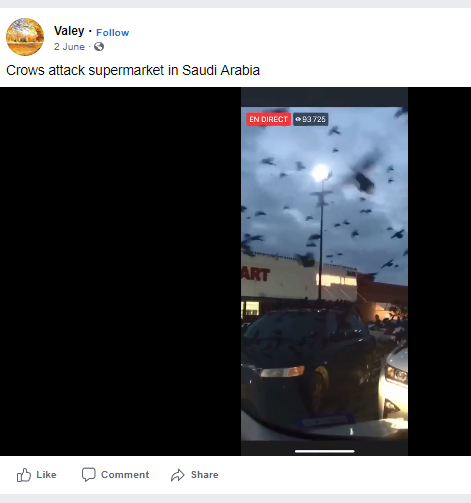Click the Like text label
This screenshot has height=503, width=471.
coord(46,475)
